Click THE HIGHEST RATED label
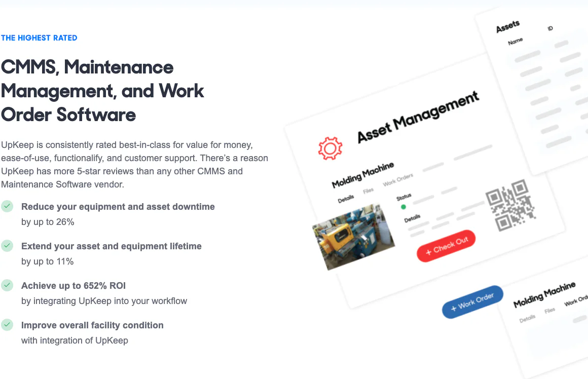The height and width of the screenshot is (379, 588). [x=39, y=38]
